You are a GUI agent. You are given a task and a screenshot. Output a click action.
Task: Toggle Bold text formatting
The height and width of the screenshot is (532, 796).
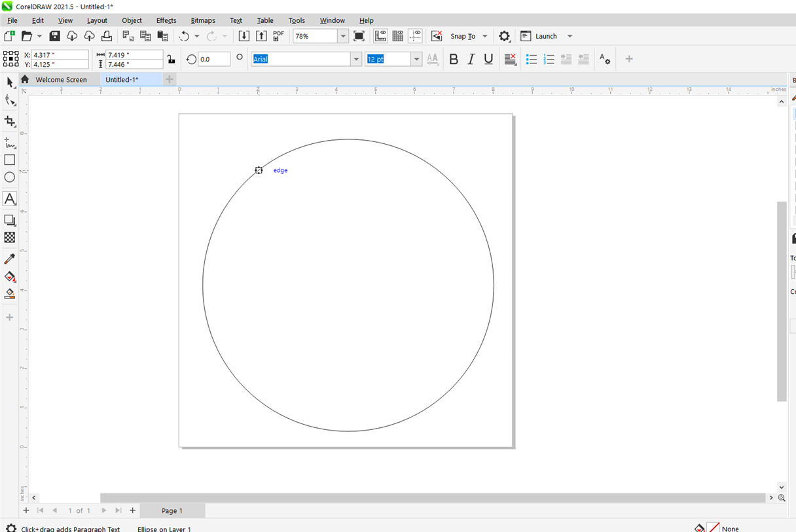(x=454, y=60)
